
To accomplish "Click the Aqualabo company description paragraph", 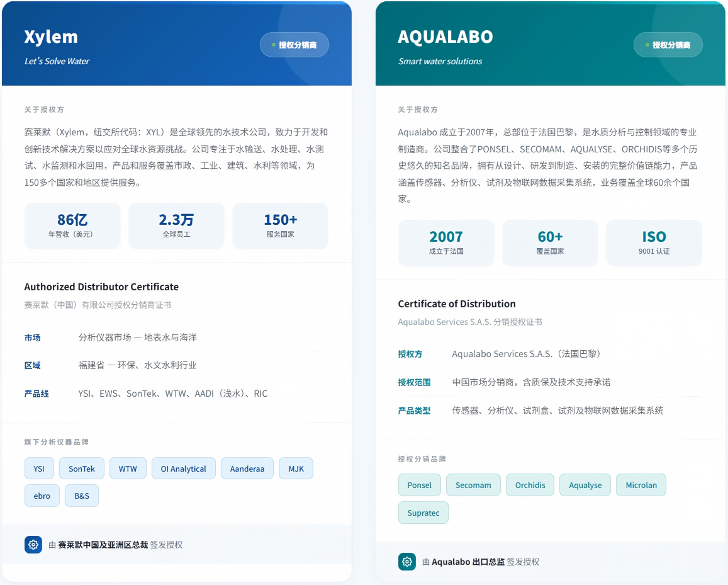I will (548, 166).
